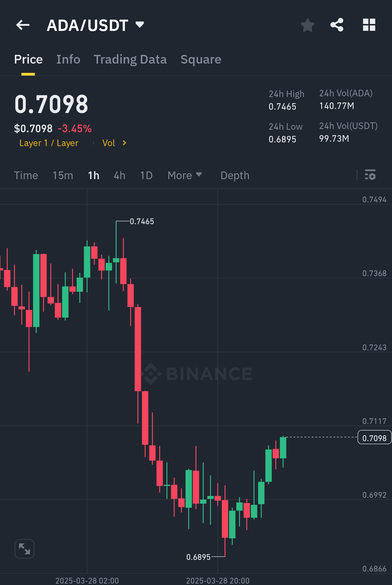Add ADA/USDT to favorites via star icon
Image resolution: width=392 pixels, height=585 pixels.
point(307,25)
